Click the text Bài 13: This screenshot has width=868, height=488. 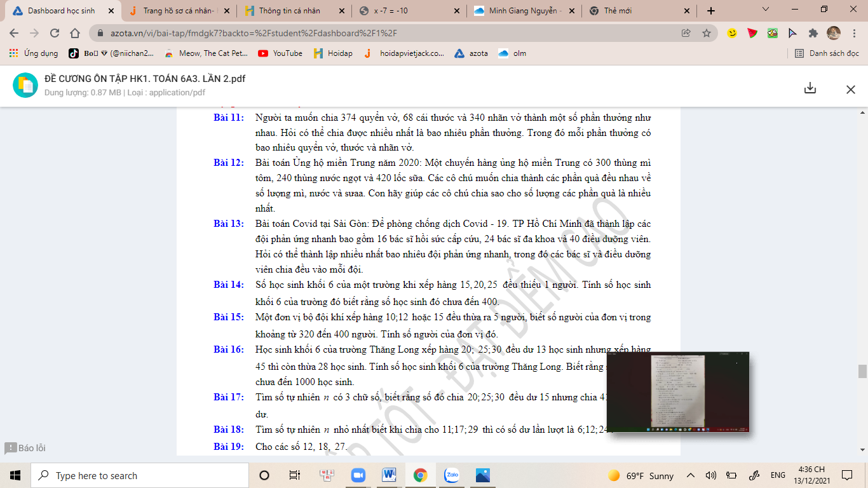tap(229, 224)
